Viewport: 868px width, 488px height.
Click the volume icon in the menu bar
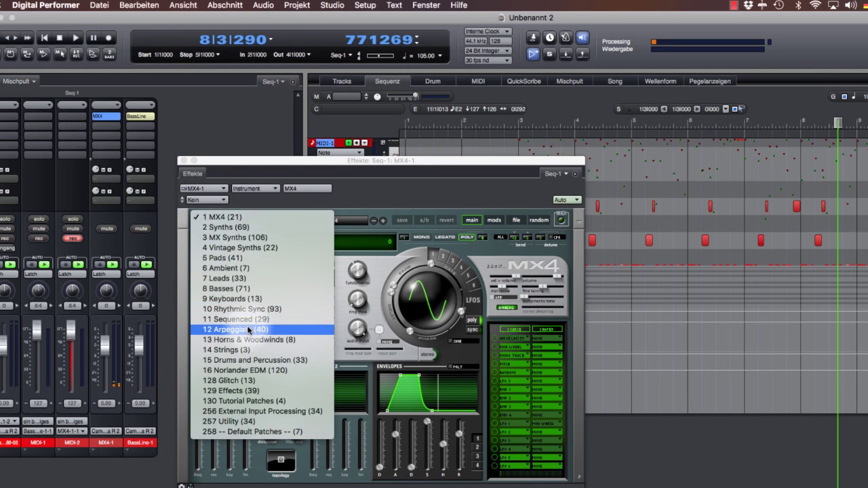pos(851,5)
